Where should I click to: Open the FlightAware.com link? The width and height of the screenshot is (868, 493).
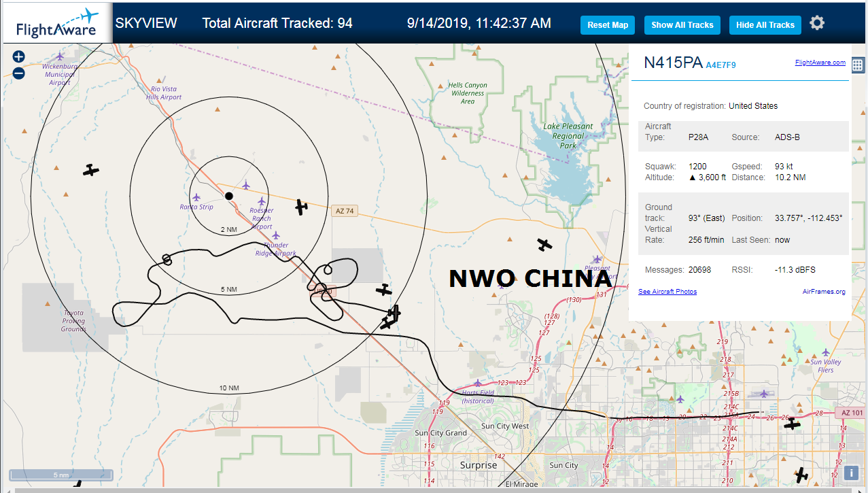tap(820, 63)
